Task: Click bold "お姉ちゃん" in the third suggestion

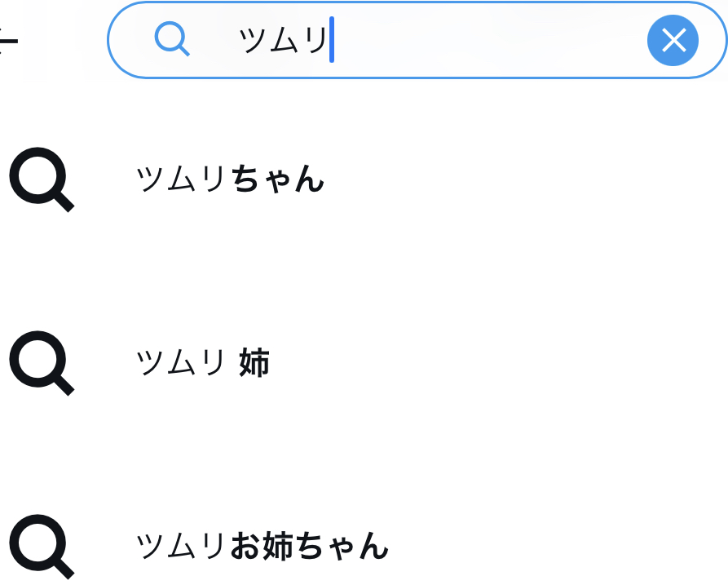Action: (309, 546)
